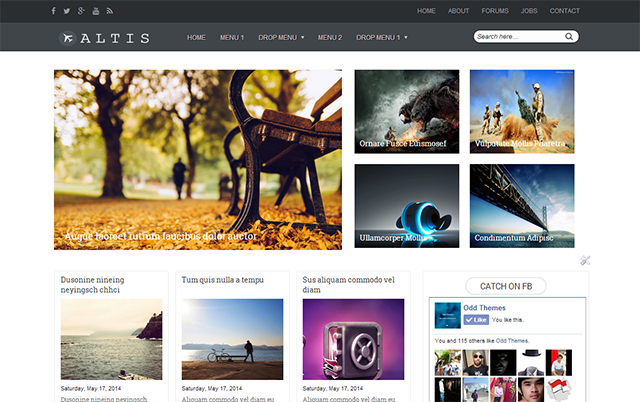Screen dimensions: 640x402
Task: Open the Odd Themes page name link
Action: pos(484,308)
